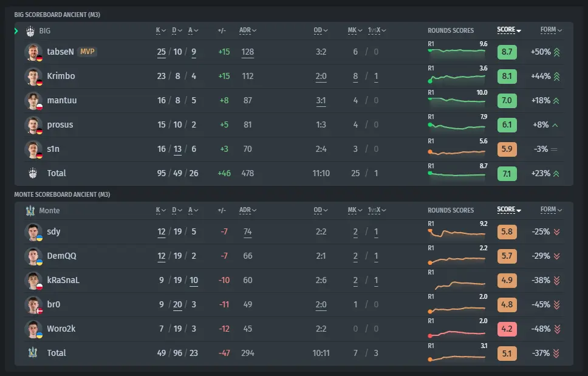Open DemQQ's player avatar
The image size is (588, 376).
click(33, 256)
